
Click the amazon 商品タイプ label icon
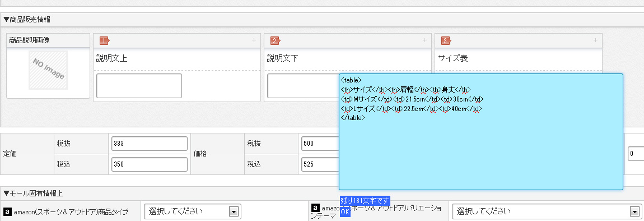point(7,211)
